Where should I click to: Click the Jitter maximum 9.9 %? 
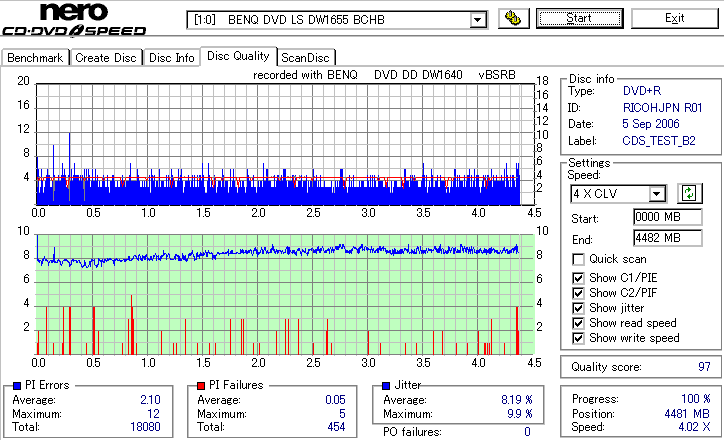[520, 414]
